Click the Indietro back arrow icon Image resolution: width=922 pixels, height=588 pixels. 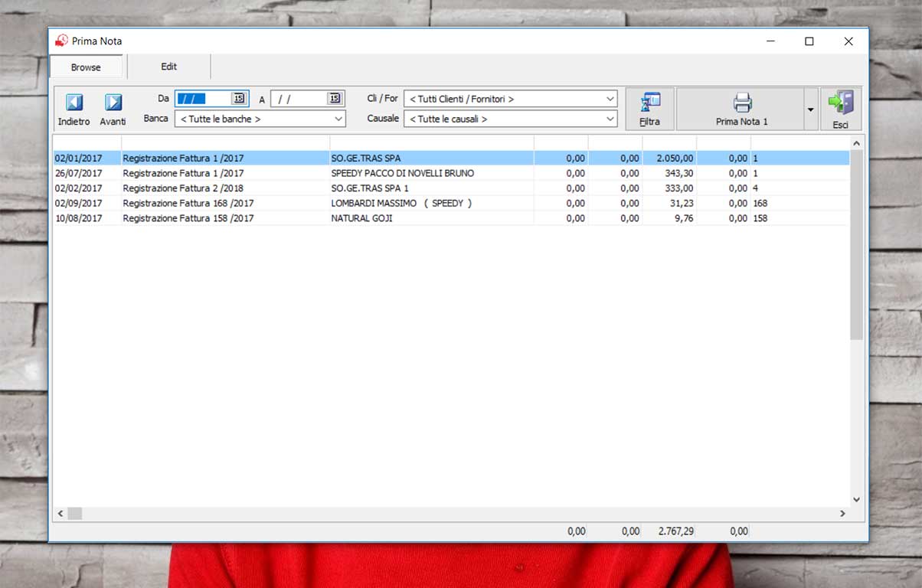[74, 103]
